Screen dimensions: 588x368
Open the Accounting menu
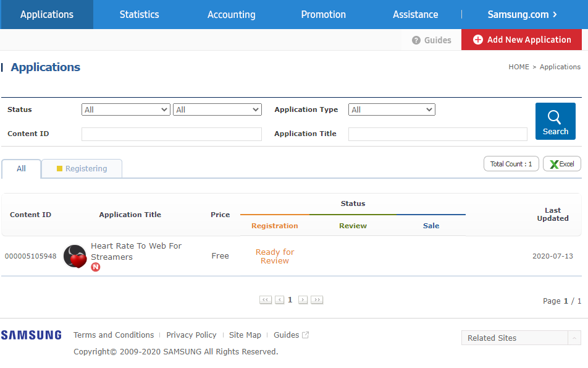click(232, 15)
